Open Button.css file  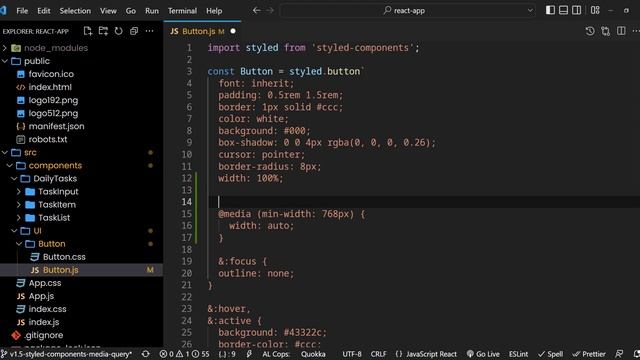64,257
